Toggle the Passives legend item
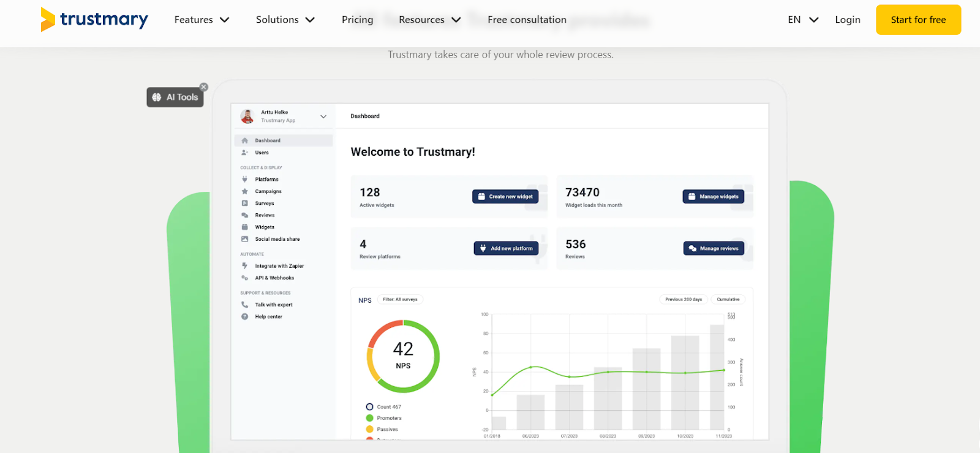The image size is (980, 453). [x=382, y=429]
